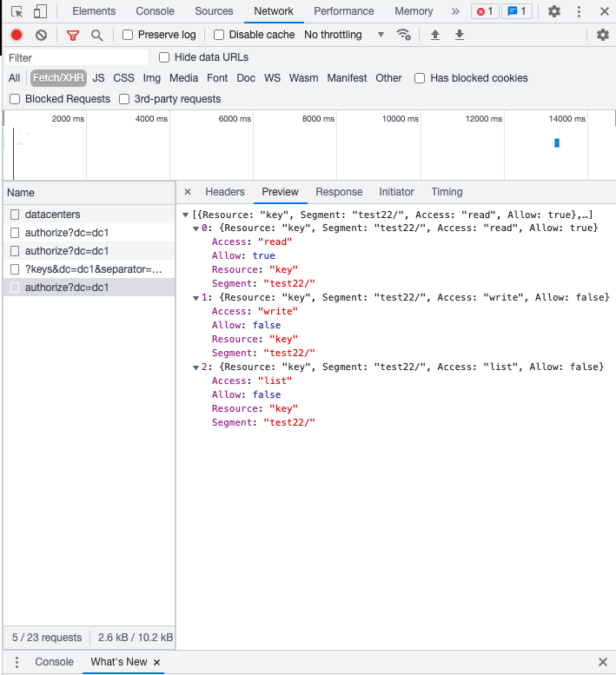Toggle the network filter funnel icon
Viewport: 616px width, 675px height.
[73, 35]
